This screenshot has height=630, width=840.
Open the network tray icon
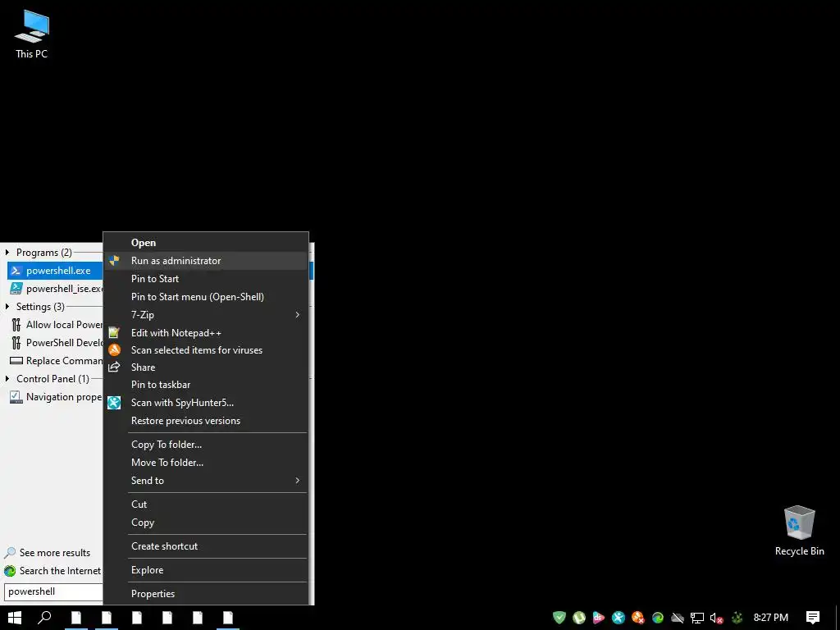tap(697, 618)
